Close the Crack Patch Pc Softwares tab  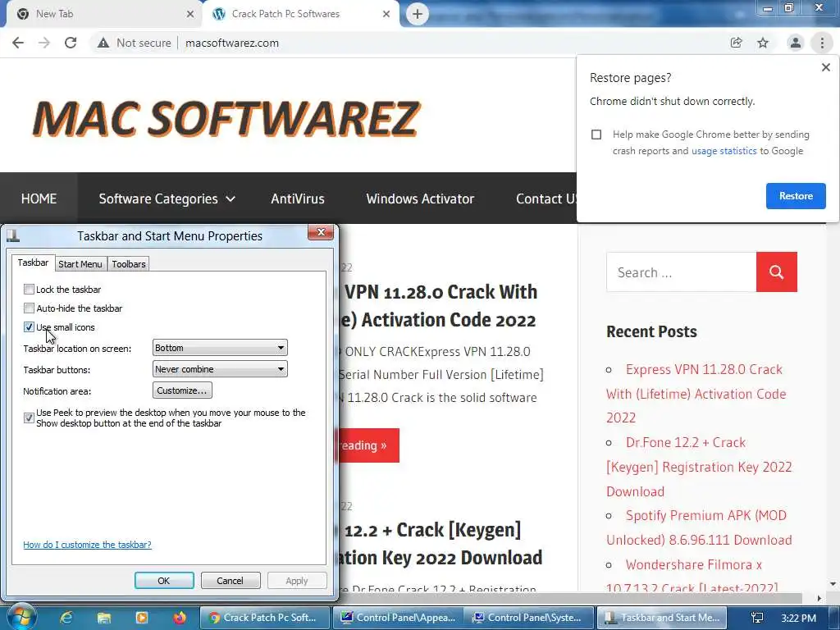coord(386,14)
